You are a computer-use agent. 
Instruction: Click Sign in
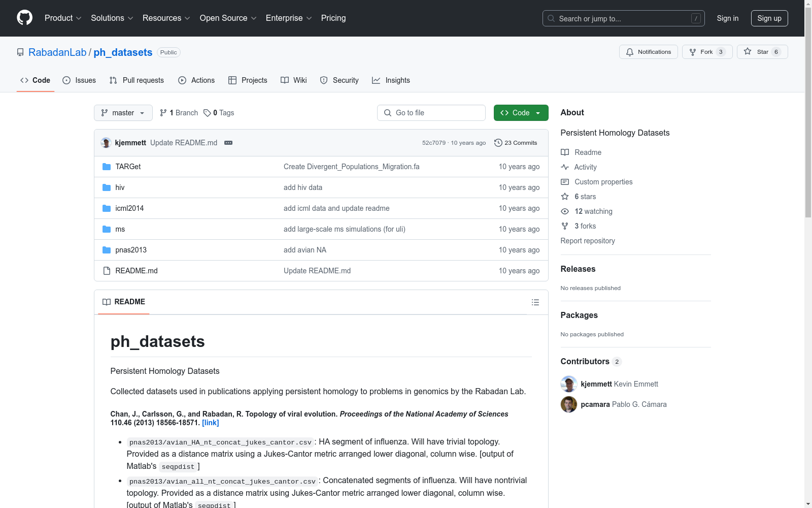pos(728,18)
